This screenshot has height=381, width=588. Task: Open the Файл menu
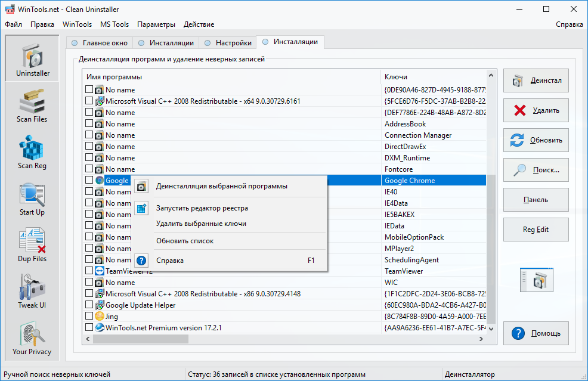(14, 24)
